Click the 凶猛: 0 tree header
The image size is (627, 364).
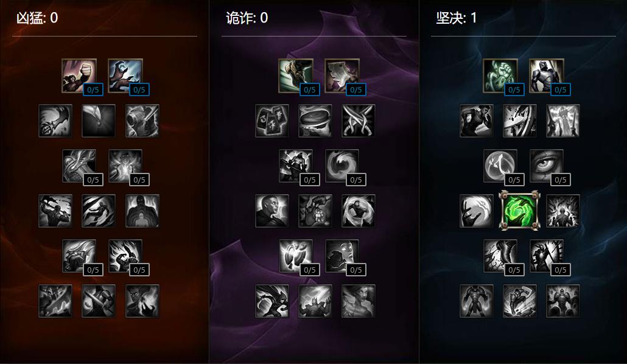tap(37, 18)
